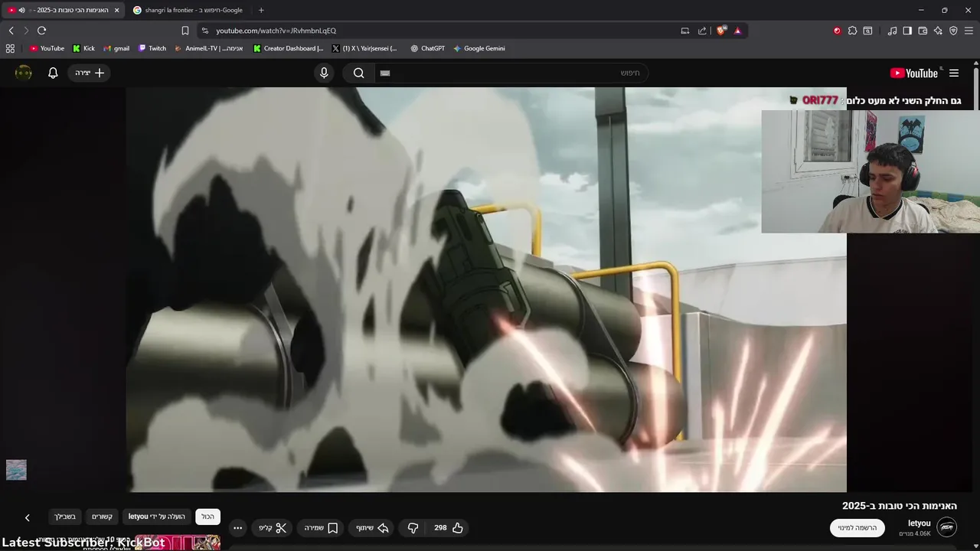Open the Twitch bookmark
Image resolution: width=980 pixels, height=551 pixels.
(152, 48)
